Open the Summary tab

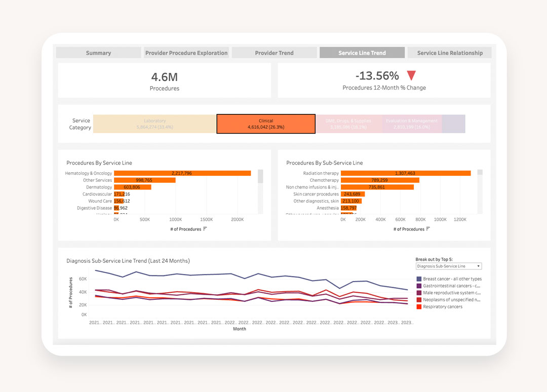click(98, 53)
